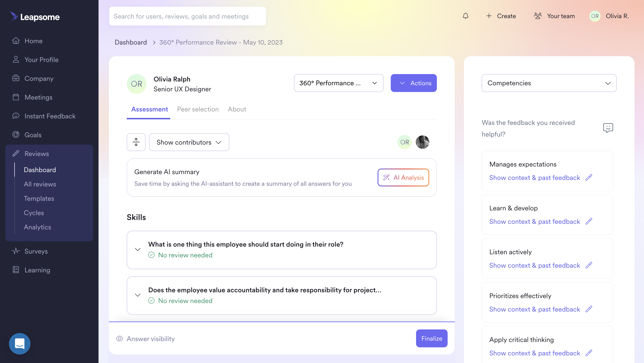The image size is (644, 363).
Task: Open Cycles in sidebar
Action: coord(34,213)
